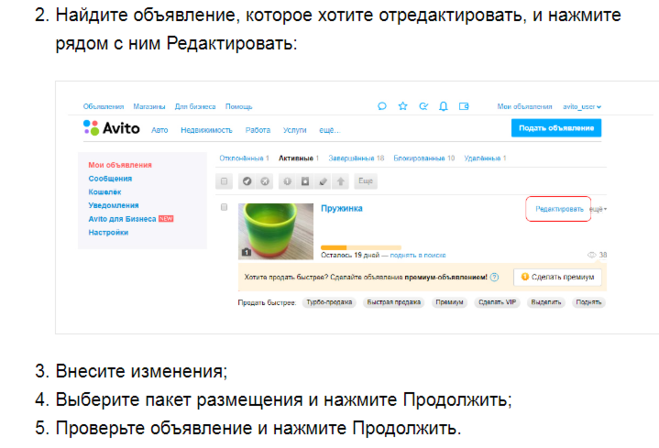Click the messages chat bubble icon
This screenshot has width=659, height=448.
(x=382, y=106)
